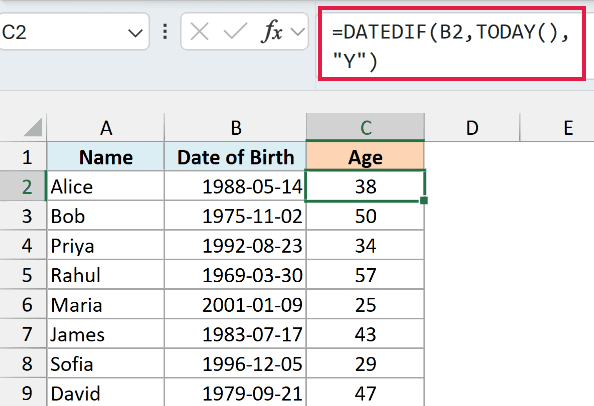594x406 pixels.
Task: Select column E header
Action: click(x=557, y=128)
